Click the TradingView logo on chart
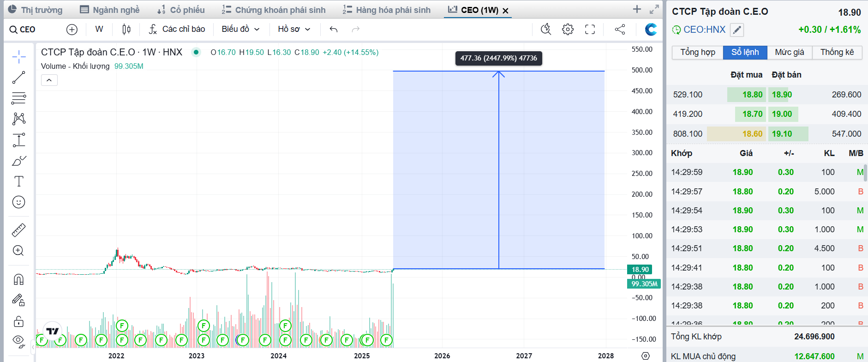868x362 pixels. [x=53, y=331]
